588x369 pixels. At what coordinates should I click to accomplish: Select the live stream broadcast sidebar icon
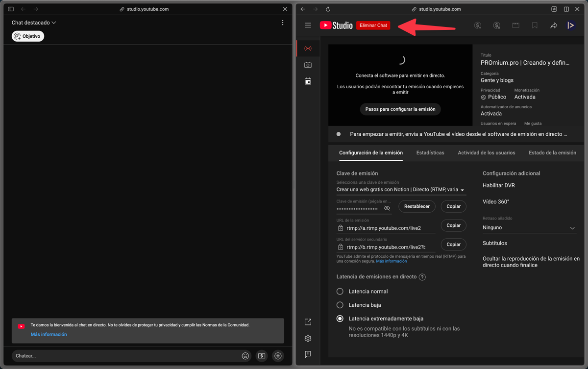[x=308, y=49]
